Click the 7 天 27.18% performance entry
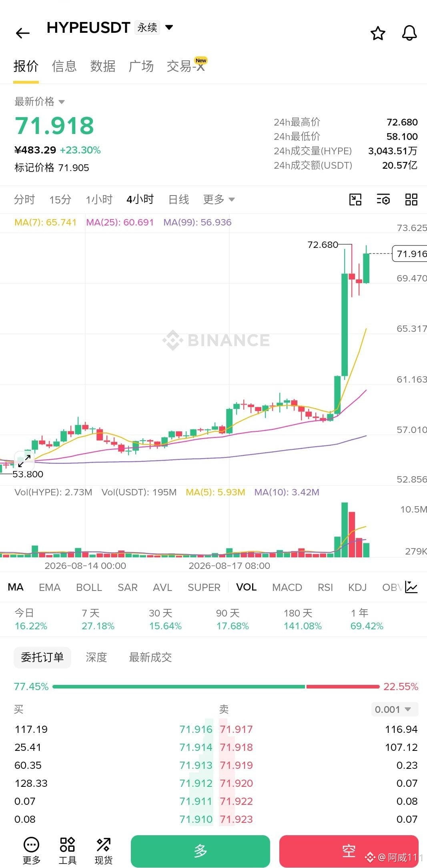The height and width of the screenshot is (868, 427). point(98,619)
